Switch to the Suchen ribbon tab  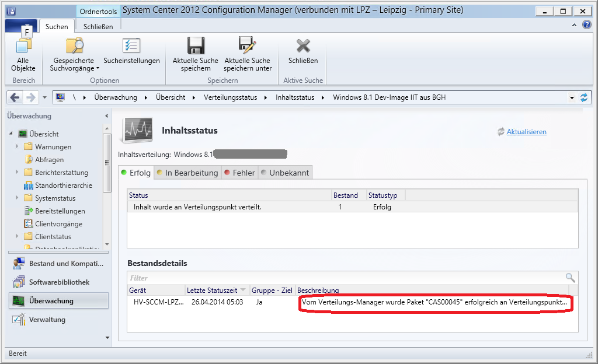(x=57, y=27)
